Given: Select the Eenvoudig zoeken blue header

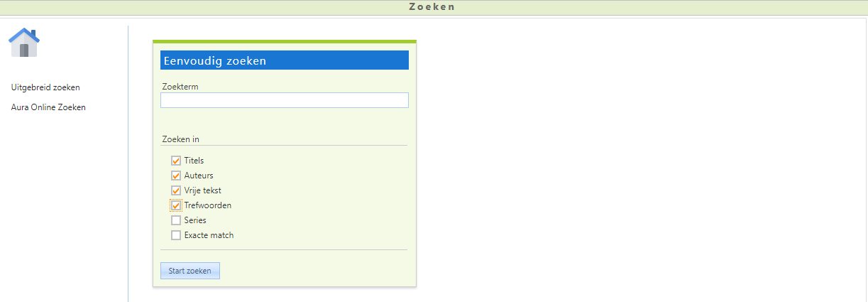Looking at the screenshot, I should point(285,60).
